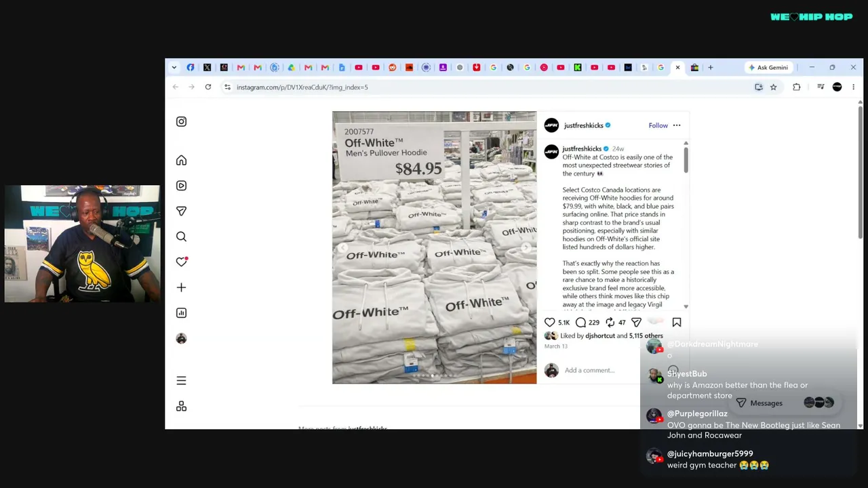Go back to the previous page

click(176, 87)
